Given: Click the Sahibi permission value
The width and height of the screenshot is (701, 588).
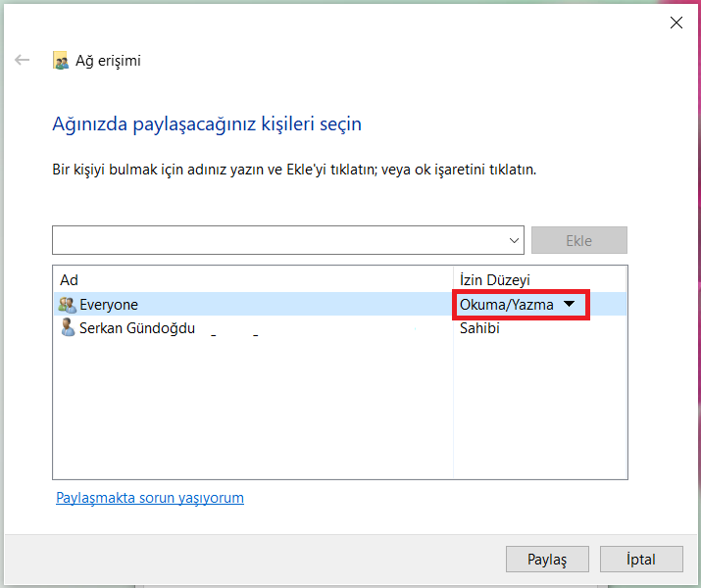Looking at the screenshot, I should pyautogui.click(x=479, y=328).
